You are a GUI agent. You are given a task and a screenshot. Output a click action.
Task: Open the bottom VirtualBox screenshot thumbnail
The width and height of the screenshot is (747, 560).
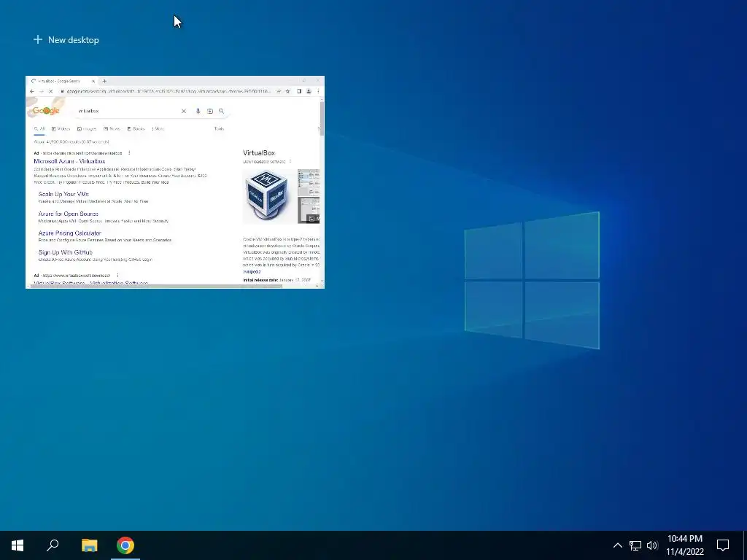point(309,210)
